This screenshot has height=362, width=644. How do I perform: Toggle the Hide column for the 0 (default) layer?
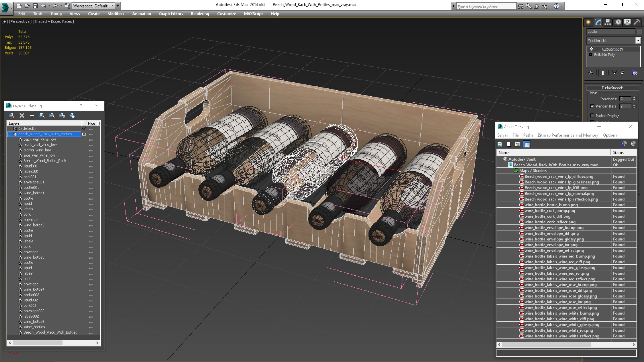click(91, 129)
